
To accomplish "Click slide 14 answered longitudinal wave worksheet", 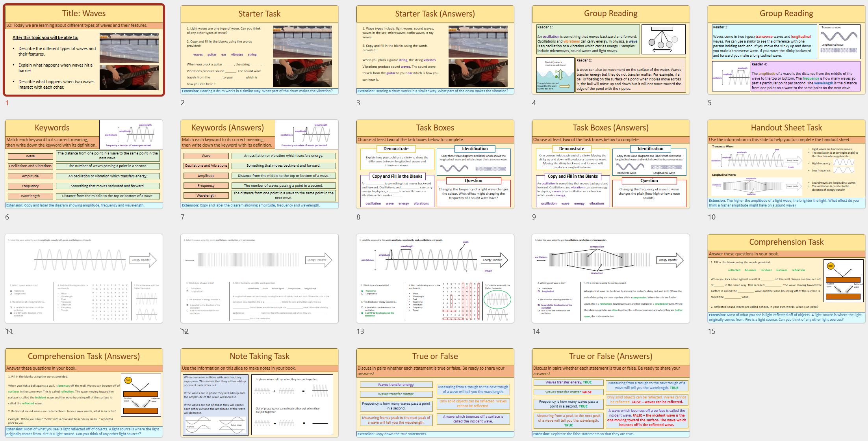I will click(x=611, y=279).
